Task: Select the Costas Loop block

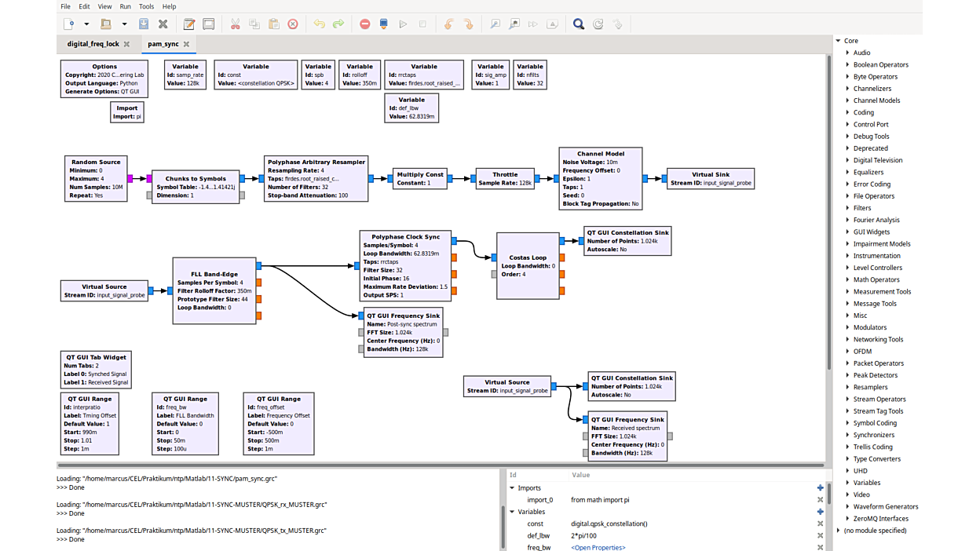Action: pyautogui.click(x=528, y=265)
